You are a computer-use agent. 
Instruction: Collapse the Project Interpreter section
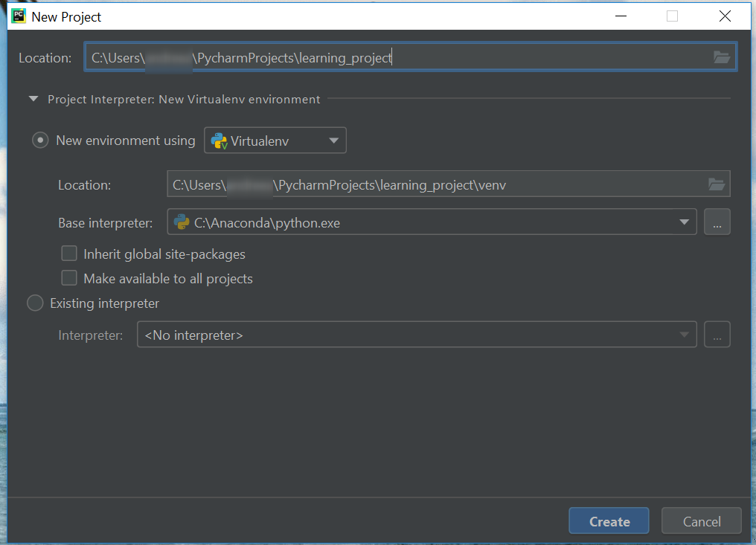coord(33,99)
